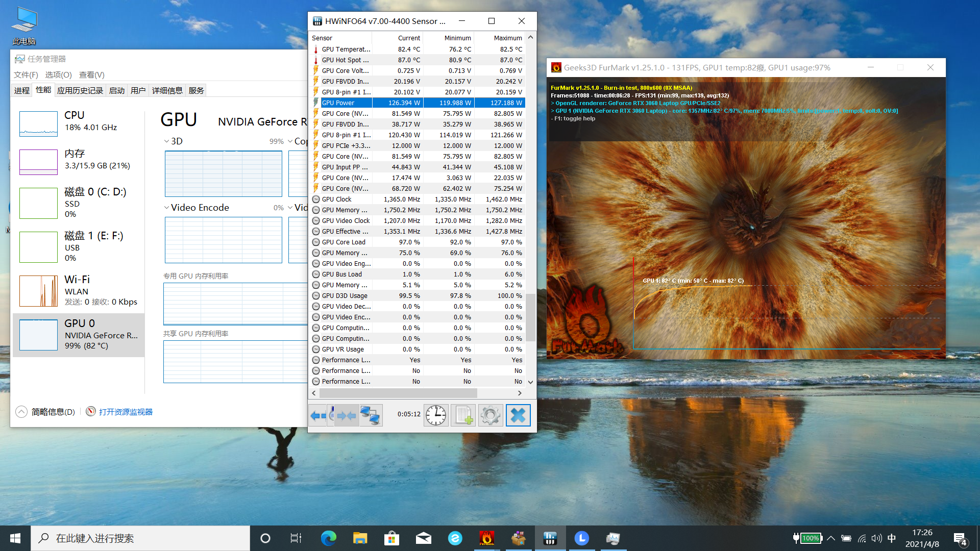Switch to the 详细信息 tab
The width and height of the screenshot is (980, 551).
tap(167, 90)
